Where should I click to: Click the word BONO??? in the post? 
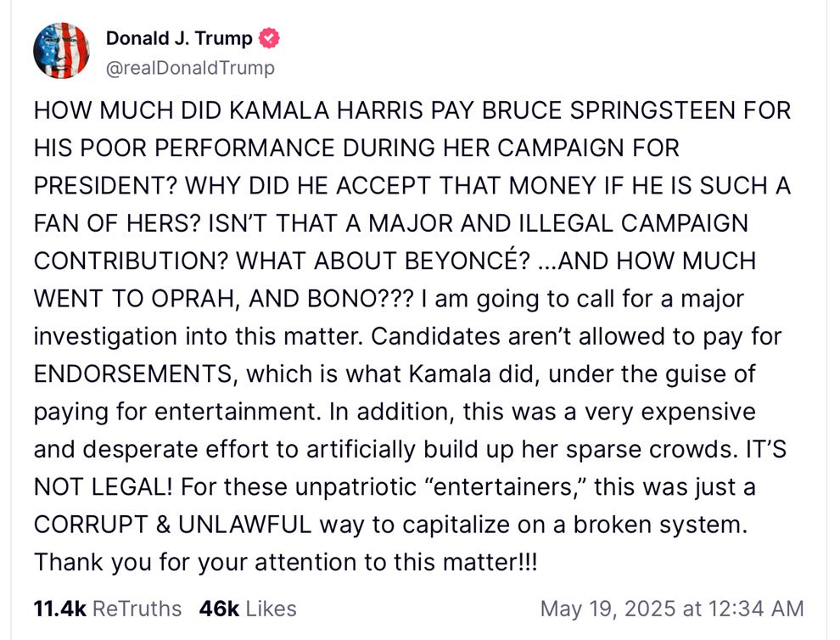(x=361, y=299)
